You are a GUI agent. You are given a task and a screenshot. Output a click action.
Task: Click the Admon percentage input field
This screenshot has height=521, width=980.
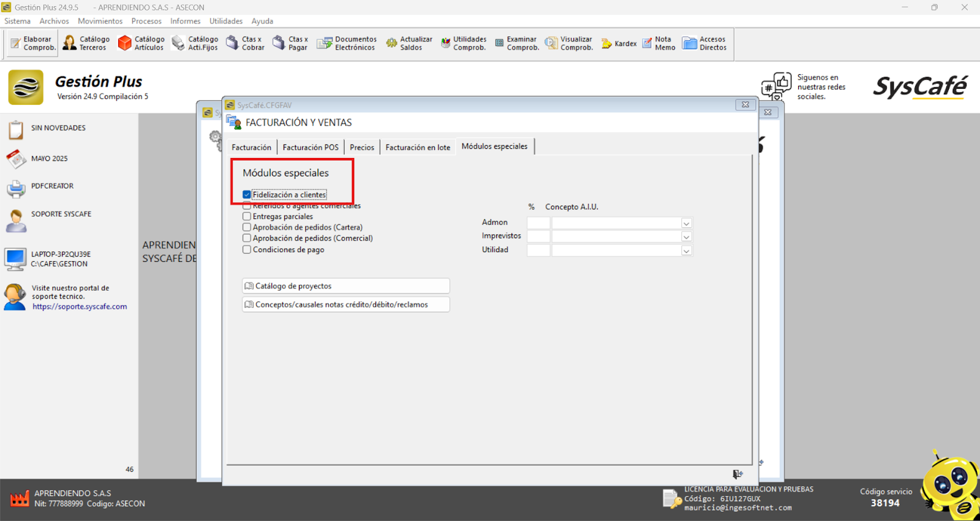[x=538, y=223]
